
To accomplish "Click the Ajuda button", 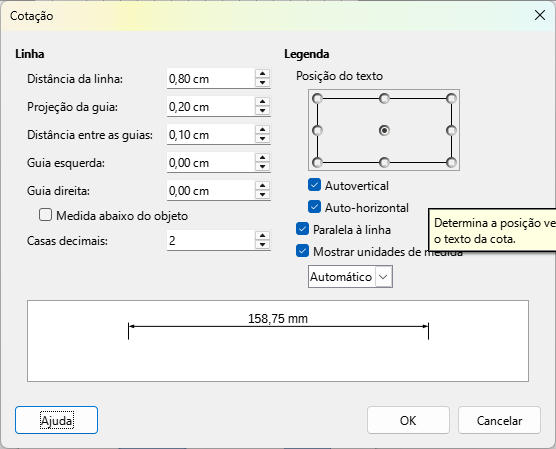I will coord(56,420).
